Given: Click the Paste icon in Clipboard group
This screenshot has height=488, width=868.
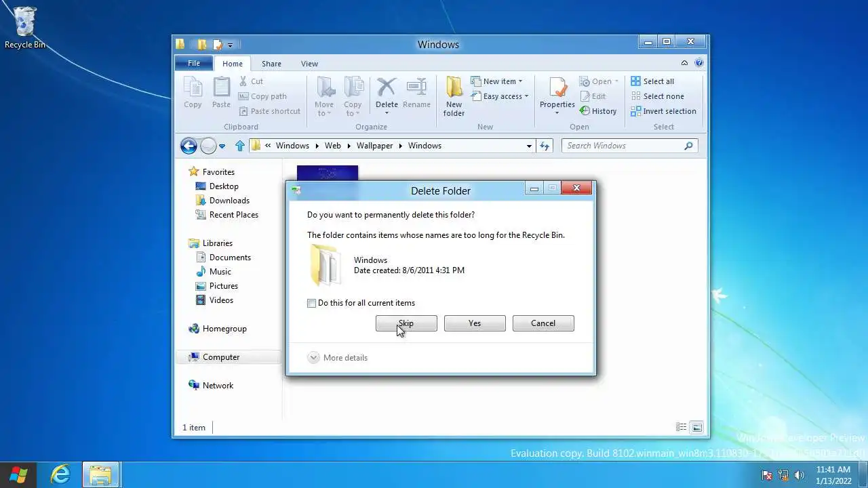Looking at the screenshot, I should point(221,93).
